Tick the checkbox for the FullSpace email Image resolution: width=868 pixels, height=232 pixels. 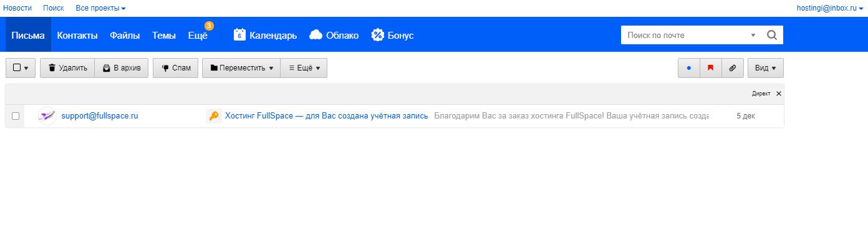click(x=16, y=116)
